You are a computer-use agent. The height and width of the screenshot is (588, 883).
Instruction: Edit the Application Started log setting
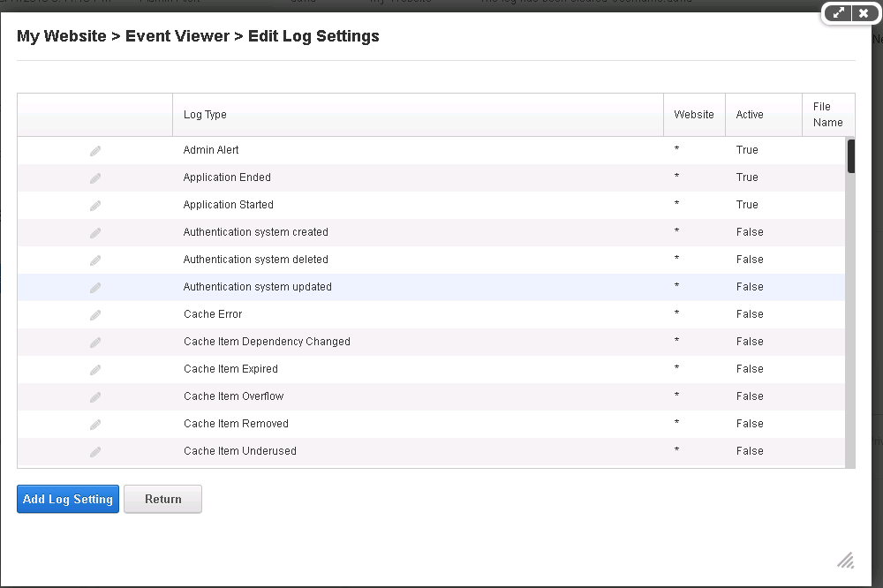click(95, 206)
